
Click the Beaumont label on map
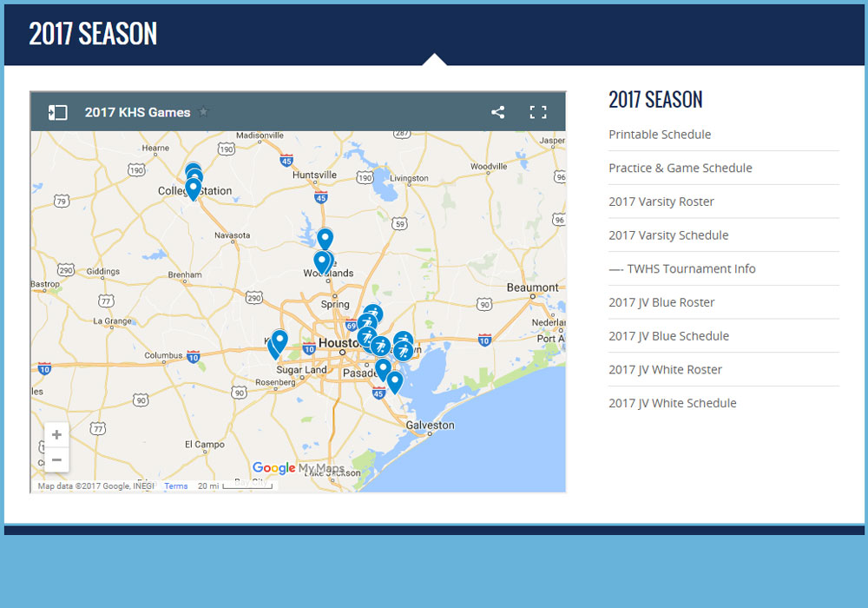click(533, 287)
